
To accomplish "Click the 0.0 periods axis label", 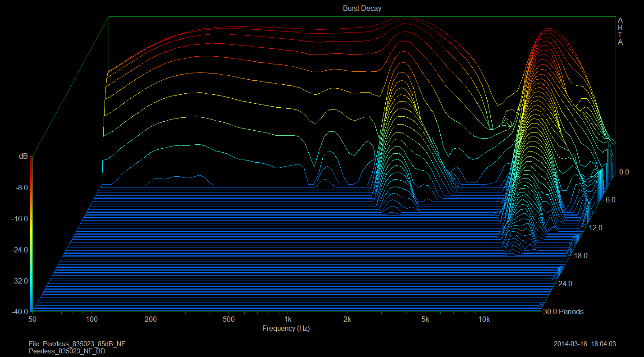I will pos(624,172).
